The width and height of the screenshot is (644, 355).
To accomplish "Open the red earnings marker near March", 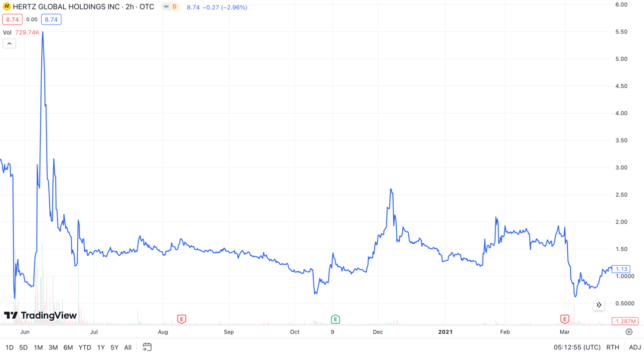I will pyautogui.click(x=565, y=319).
